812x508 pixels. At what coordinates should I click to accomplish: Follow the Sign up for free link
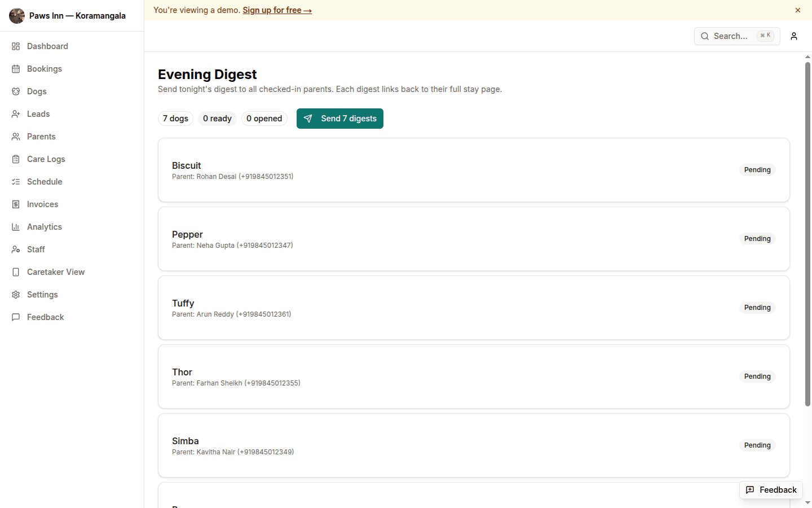(x=277, y=10)
